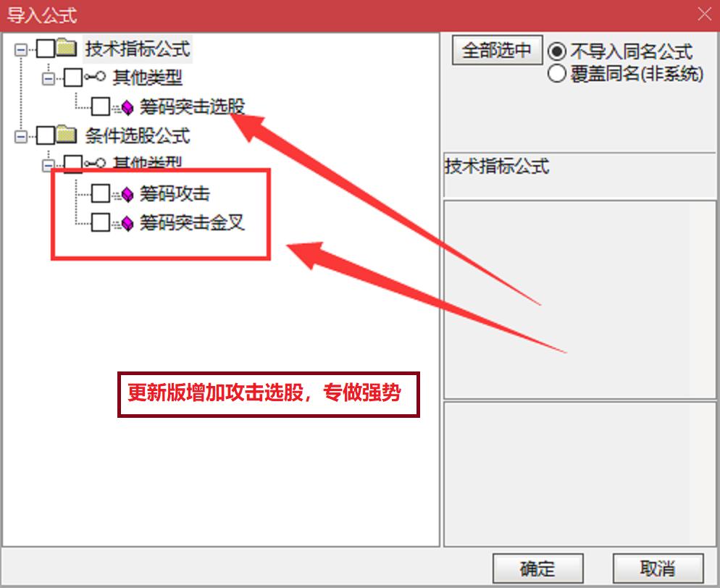The width and height of the screenshot is (720, 588).
Task: Confirm with the 确定 button
Action: pos(537,568)
